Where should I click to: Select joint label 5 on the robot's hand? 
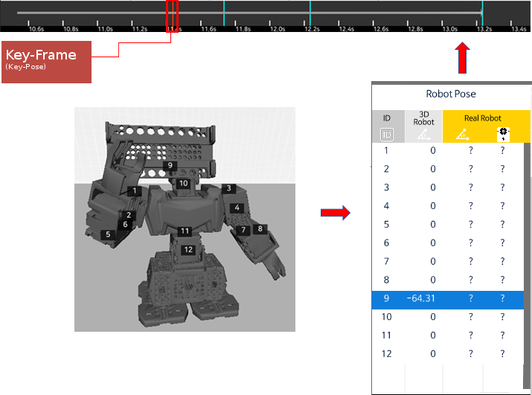pos(109,234)
